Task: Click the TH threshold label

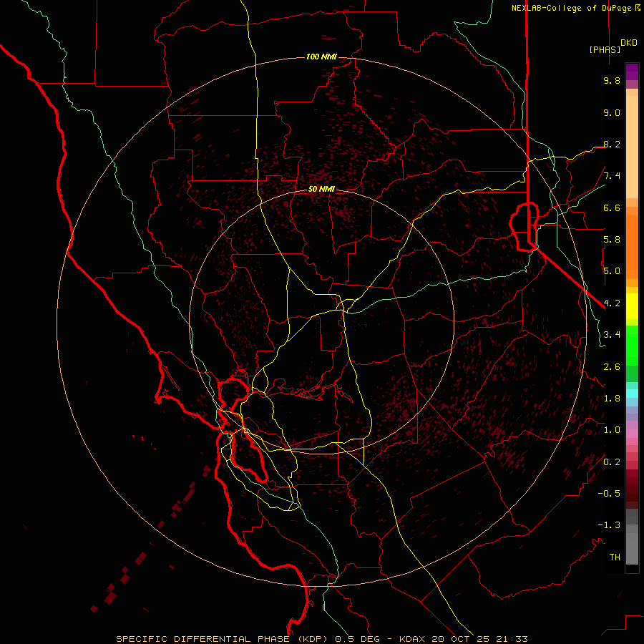Action: pyautogui.click(x=615, y=557)
